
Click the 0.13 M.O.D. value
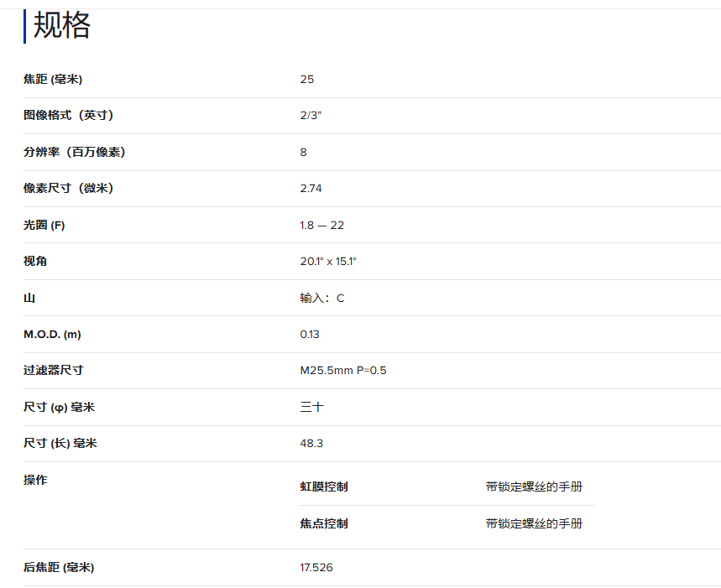tap(310, 335)
